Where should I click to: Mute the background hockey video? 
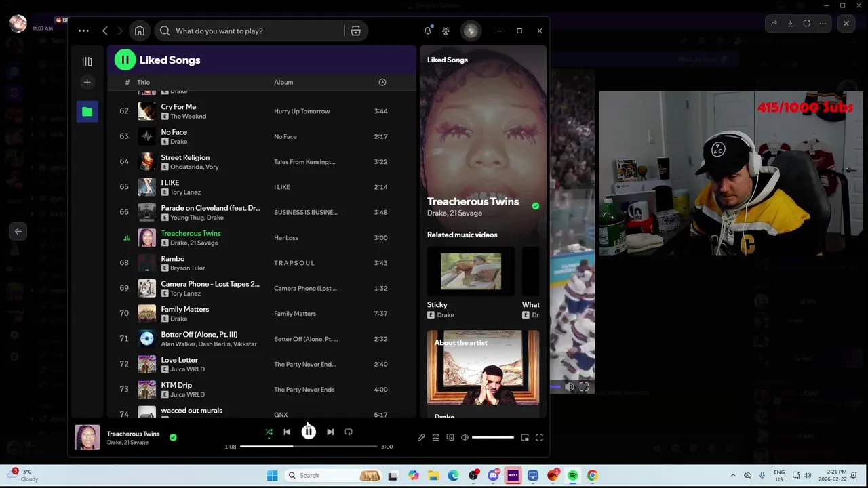pos(570,387)
